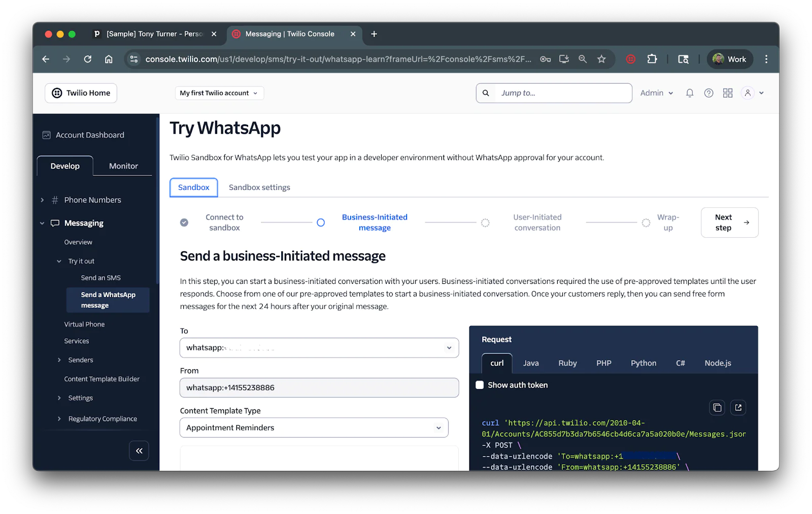Copy the curl request using copy icon
Image resolution: width=812 pixels, height=514 pixels.
coord(717,407)
